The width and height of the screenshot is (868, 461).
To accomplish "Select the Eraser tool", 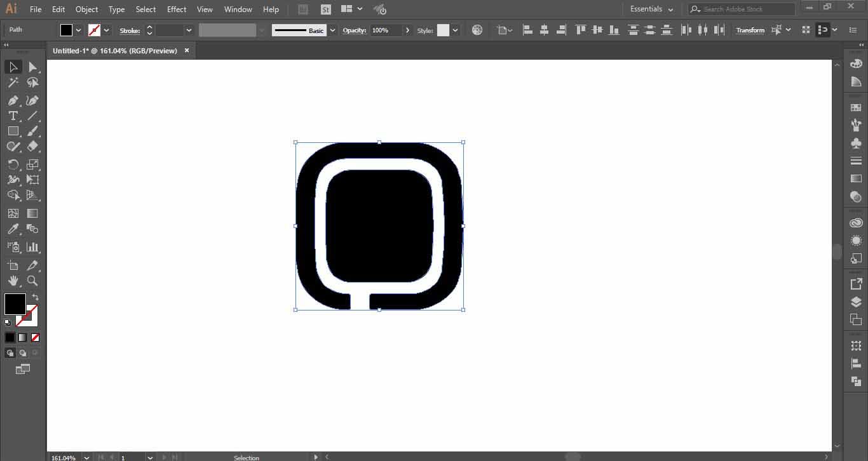I will pos(32,147).
